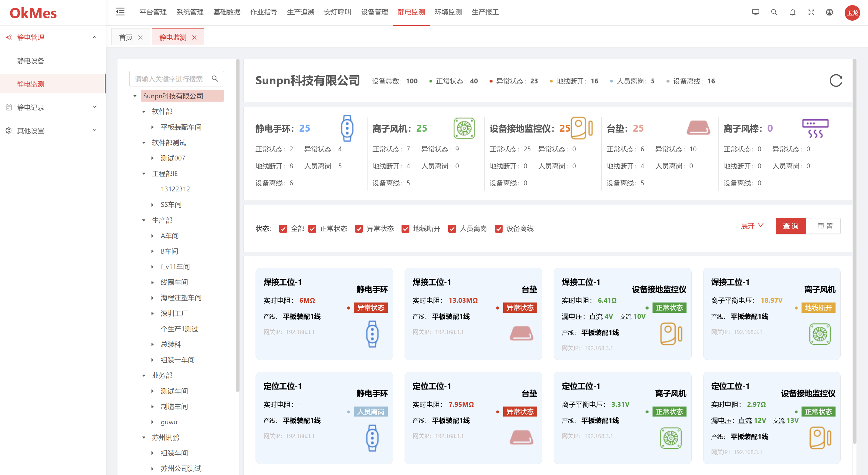Click wristband icon on 焊接工位-1 静电手环 card
The width and height of the screenshot is (868, 475).
coord(372,334)
